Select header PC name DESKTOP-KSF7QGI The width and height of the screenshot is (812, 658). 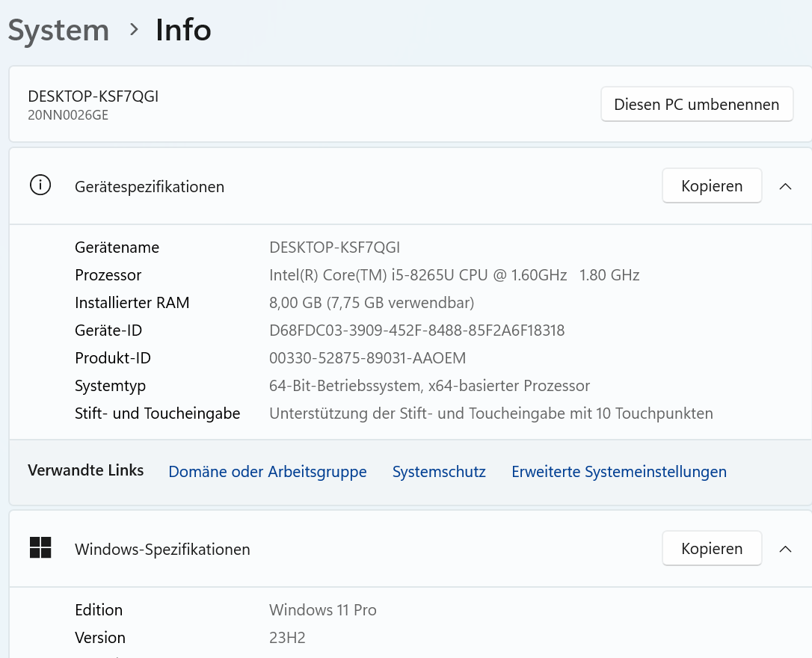point(93,96)
